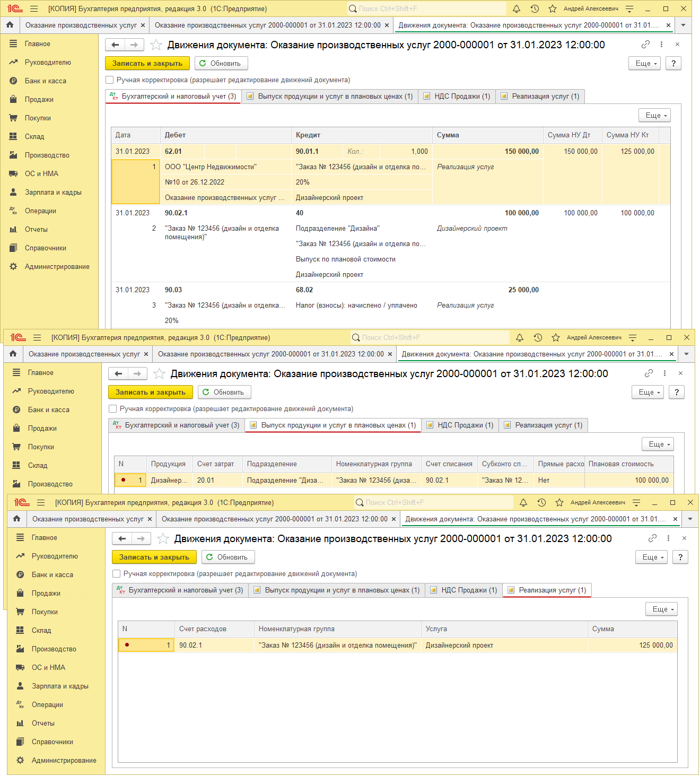The height and width of the screenshot is (776, 700).
Task: Open ОС и НМА in top window sidebar
Action: click(x=41, y=173)
